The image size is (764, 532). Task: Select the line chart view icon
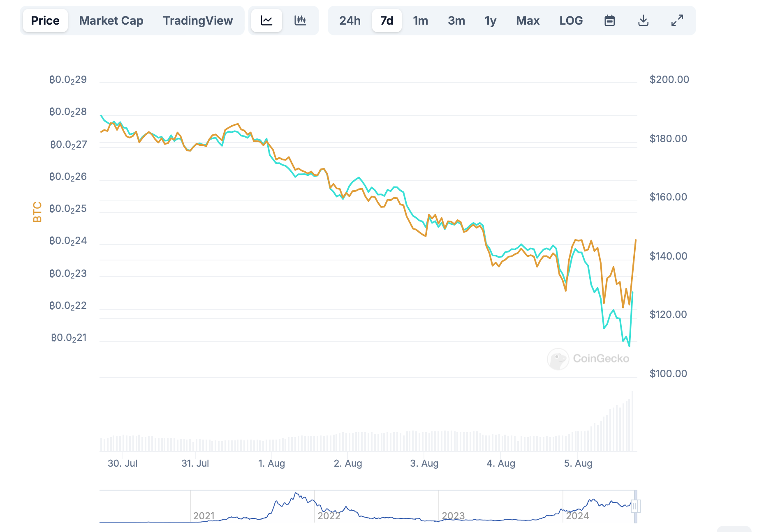click(266, 20)
